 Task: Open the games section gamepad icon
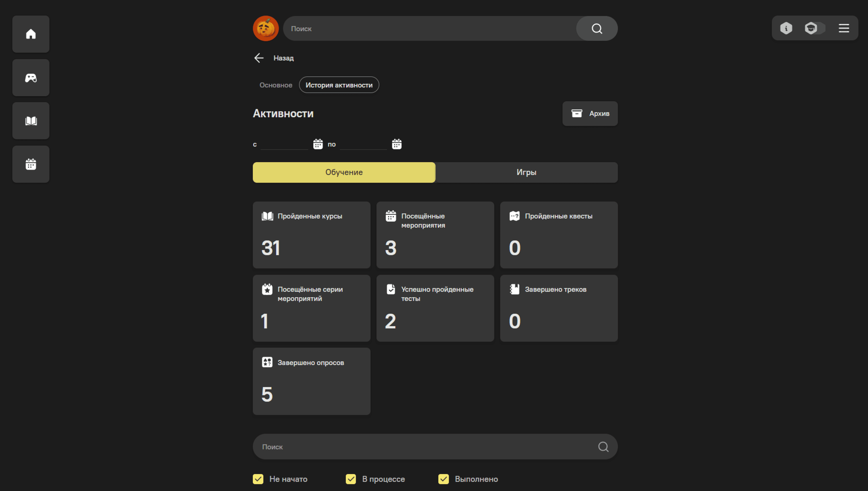coord(31,78)
